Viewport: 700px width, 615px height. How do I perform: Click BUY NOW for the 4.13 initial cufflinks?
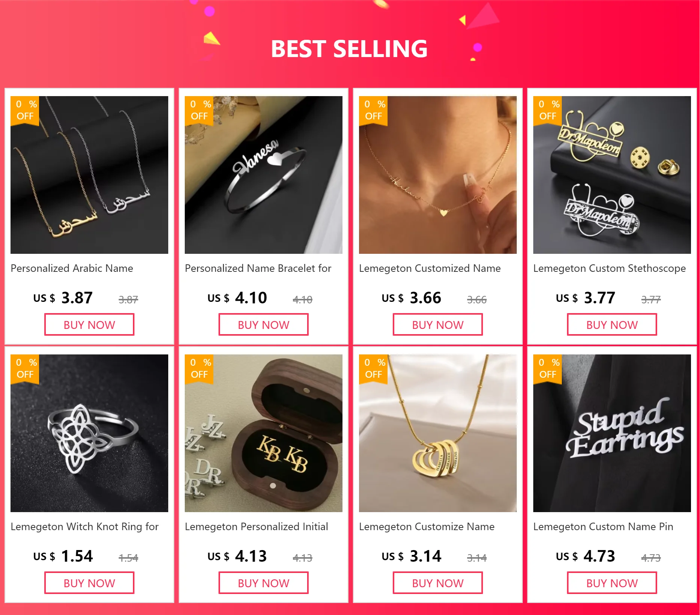[264, 583]
